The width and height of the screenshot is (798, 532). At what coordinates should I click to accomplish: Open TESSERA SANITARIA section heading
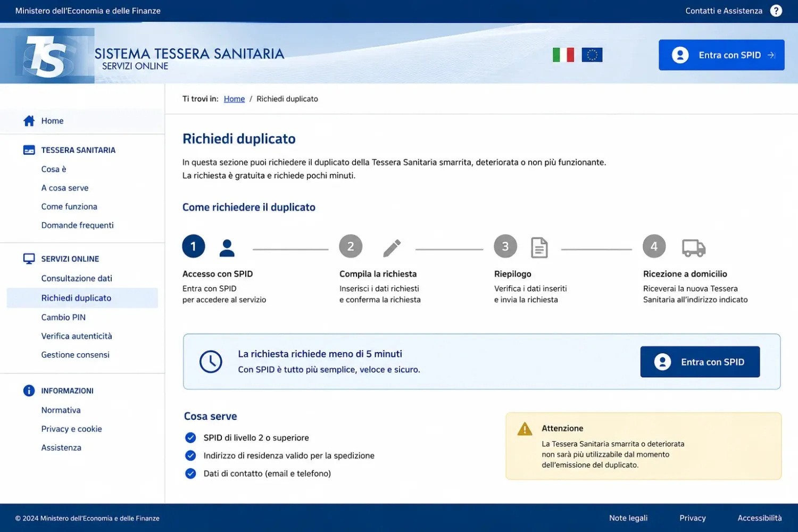(78, 150)
